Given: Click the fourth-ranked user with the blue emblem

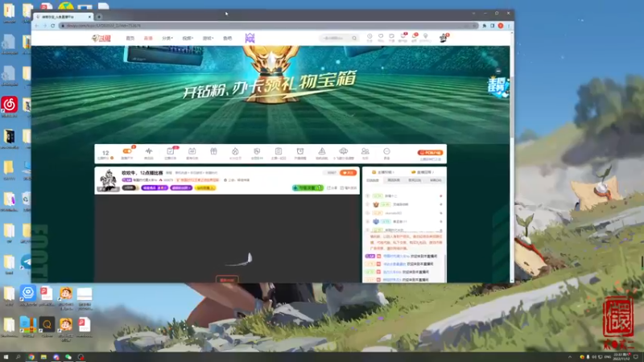Looking at the screenshot, I should 404,222.
